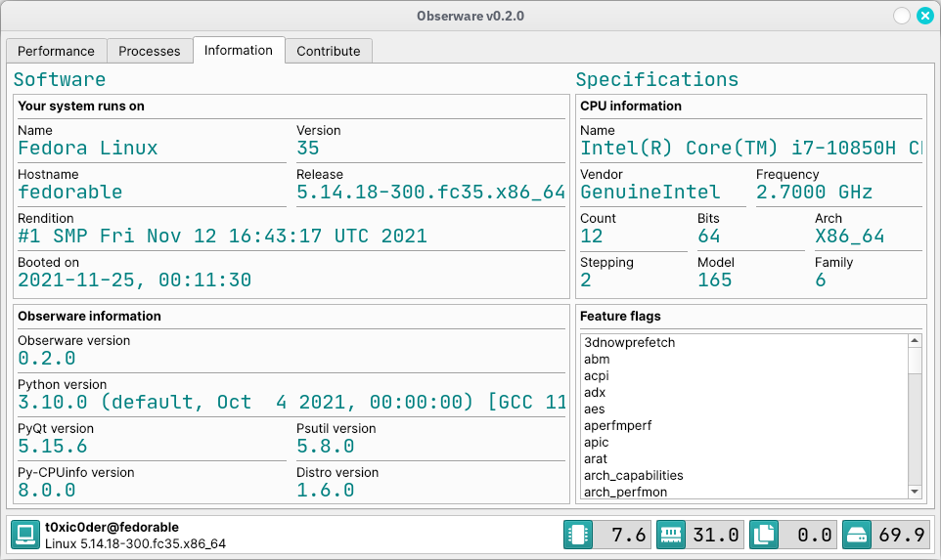Click the hostname value fedorable
Image resolution: width=941 pixels, height=560 pixels.
(x=70, y=192)
